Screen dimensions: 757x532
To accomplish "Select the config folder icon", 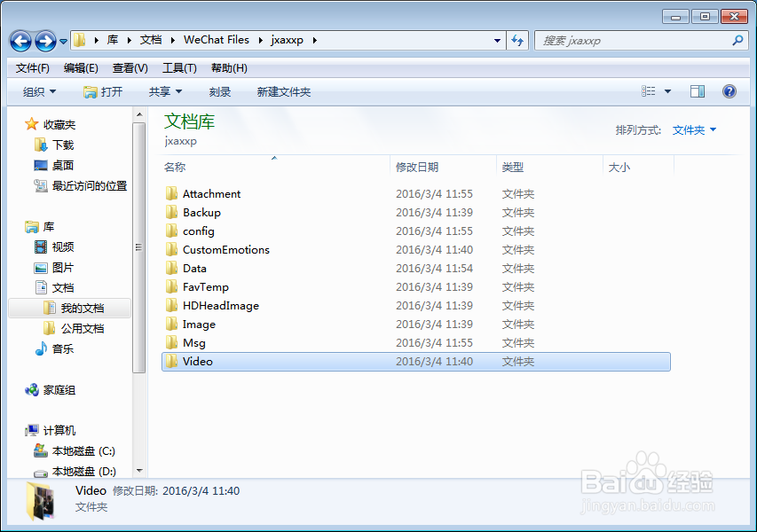I will [x=171, y=231].
